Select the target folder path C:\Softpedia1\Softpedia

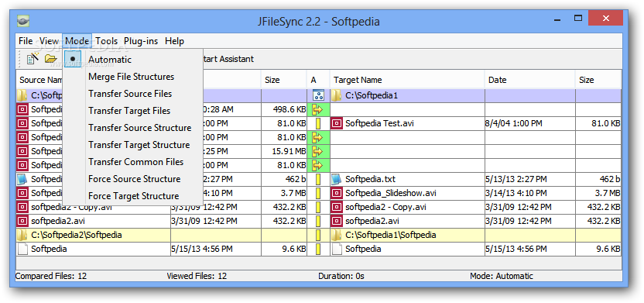(x=391, y=235)
